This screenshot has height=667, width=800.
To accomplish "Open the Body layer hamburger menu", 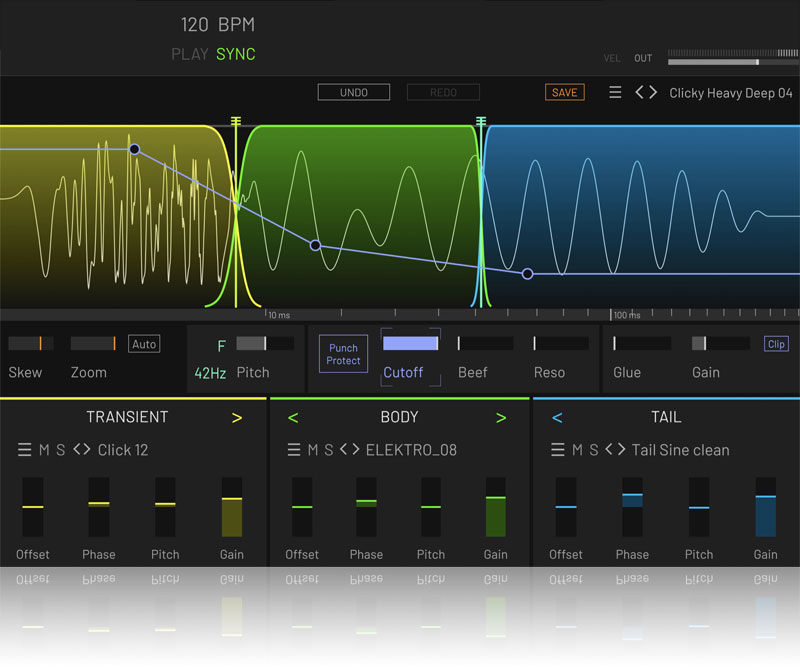I will [294, 450].
